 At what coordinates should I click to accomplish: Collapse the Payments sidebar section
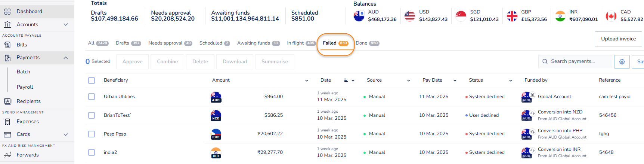coord(66,58)
